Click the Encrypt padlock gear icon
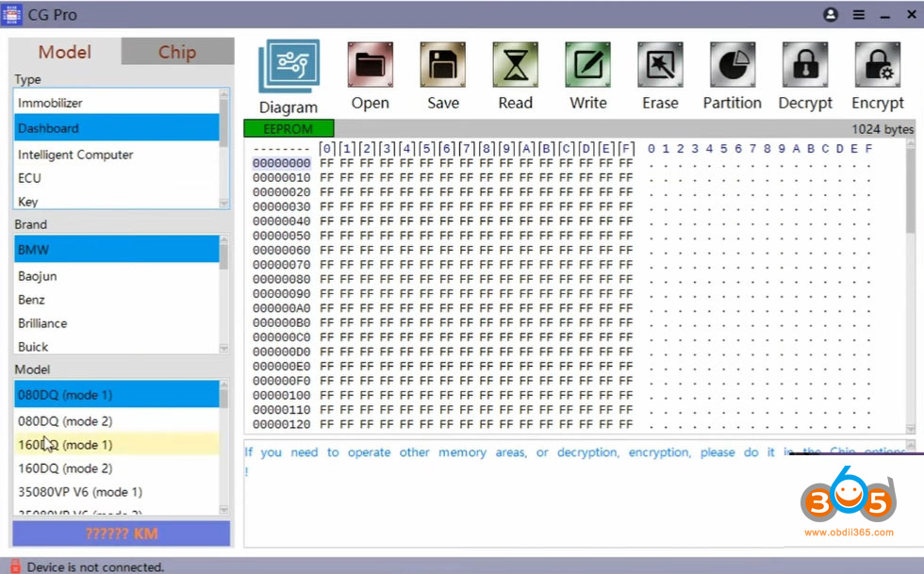Image resolution: width=924 pixels, height=574 pixels. point(877,66)
